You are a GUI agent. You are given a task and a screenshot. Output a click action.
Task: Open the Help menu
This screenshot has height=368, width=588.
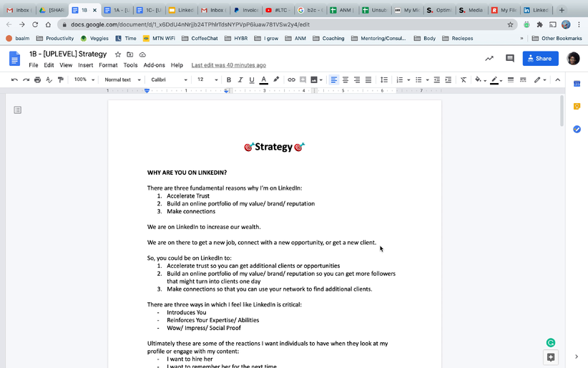click(x=177, y=65)
